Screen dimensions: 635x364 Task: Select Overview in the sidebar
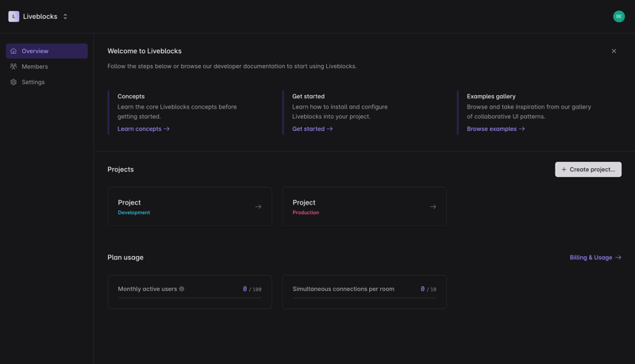pyautogui.click(x=47, y=51)
